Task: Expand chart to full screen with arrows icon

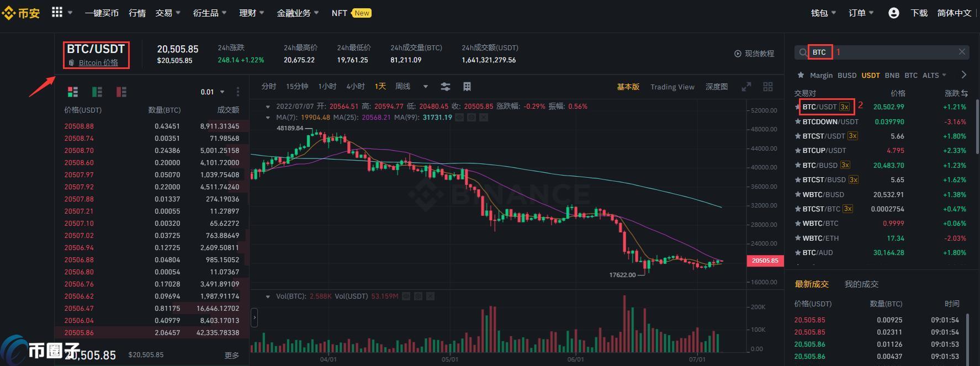Action: coord(746,87)
